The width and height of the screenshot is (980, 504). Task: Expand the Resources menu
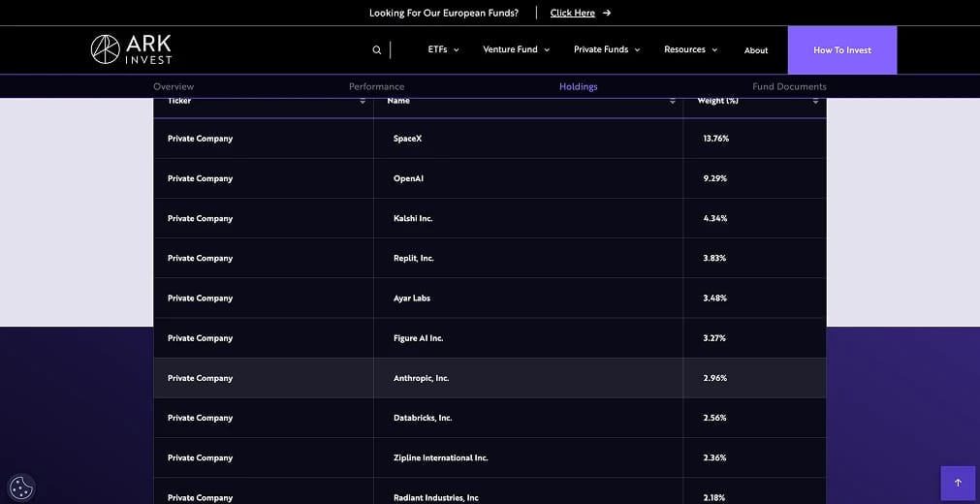(x=690, y=49)
